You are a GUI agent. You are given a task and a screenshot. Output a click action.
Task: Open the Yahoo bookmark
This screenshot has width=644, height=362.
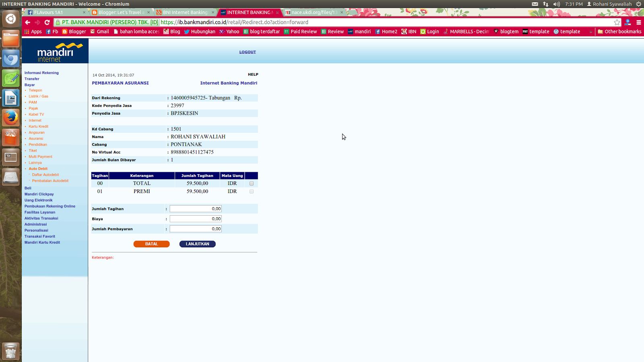click(229, 31)
